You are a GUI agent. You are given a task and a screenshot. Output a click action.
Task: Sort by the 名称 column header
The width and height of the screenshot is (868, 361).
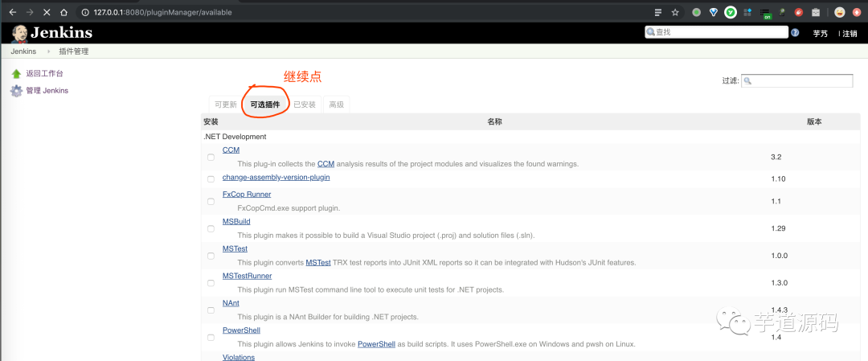coord(494,122)
